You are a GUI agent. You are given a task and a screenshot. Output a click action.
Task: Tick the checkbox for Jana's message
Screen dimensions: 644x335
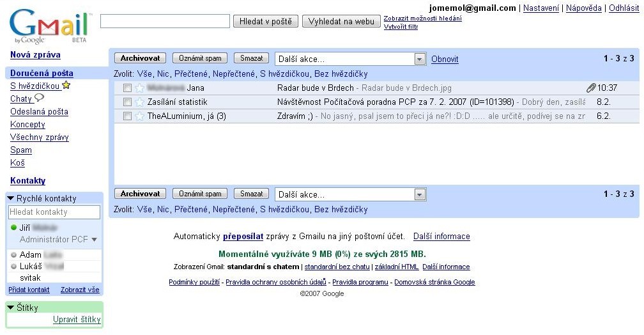127,88
